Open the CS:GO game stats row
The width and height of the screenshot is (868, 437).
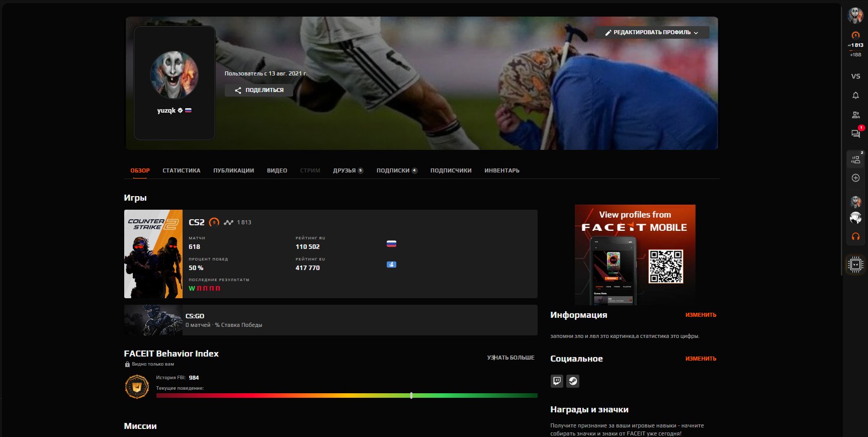pyautogui.click(x=330, y=320)
